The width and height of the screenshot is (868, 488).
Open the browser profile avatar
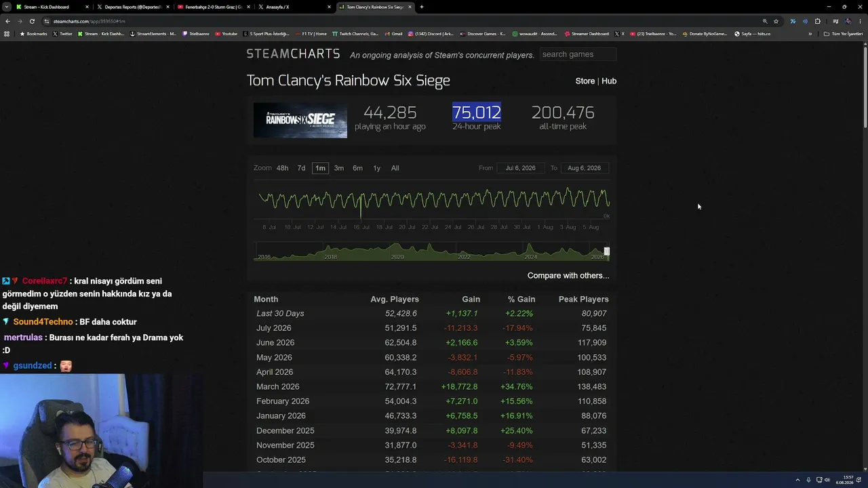point(848,21)
